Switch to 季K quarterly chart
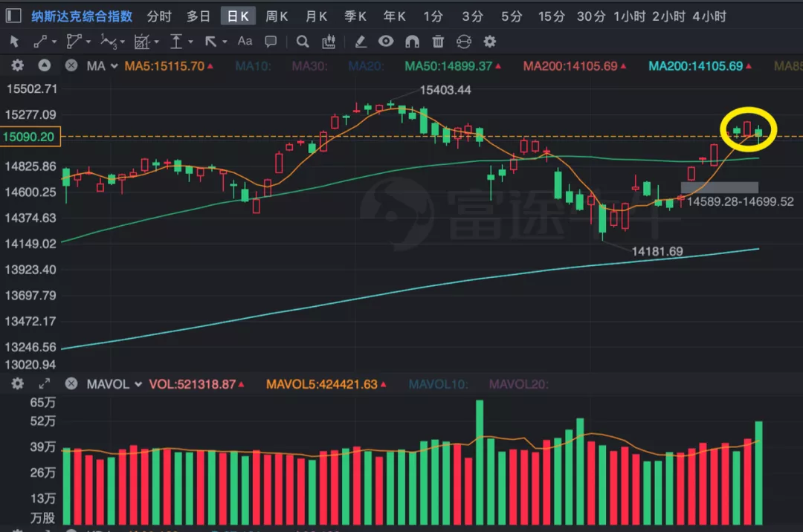The width and height of the screenshot is (803, 532). (355, 16)
